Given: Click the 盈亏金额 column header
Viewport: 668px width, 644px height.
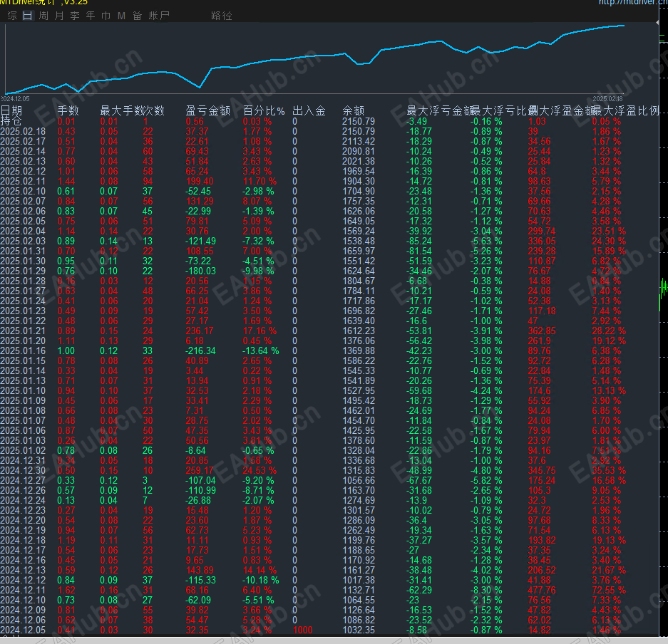Looking at the screenshot, I should (208, 110).
